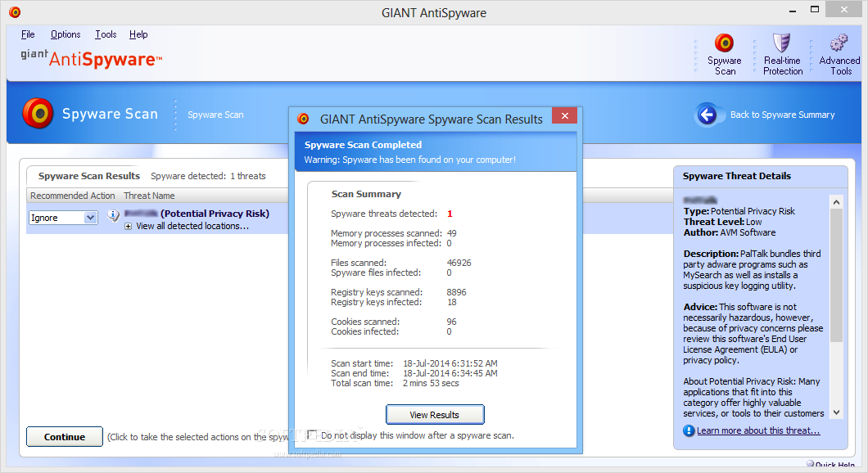Follow 'Learn more about this threat' link
Screen dimensions: 868x473
[x=757, y=430]
